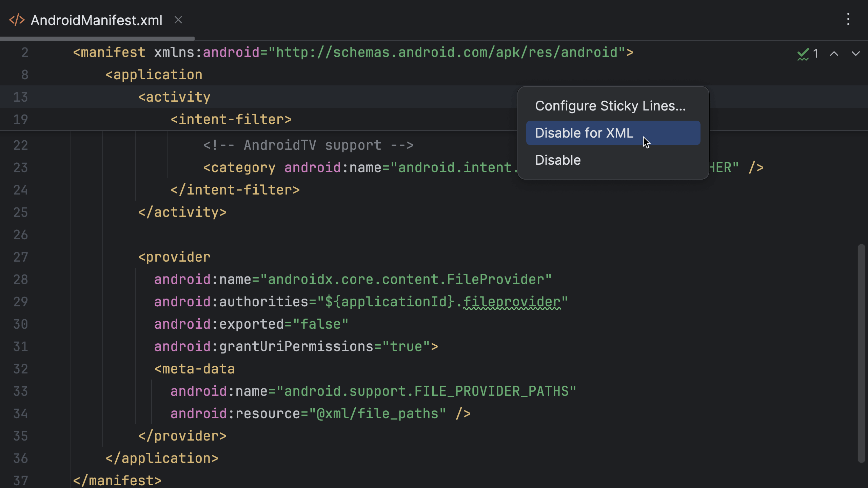Close the AndroidManifest.xml tab
Screen dimensions: 868x488
178,20
